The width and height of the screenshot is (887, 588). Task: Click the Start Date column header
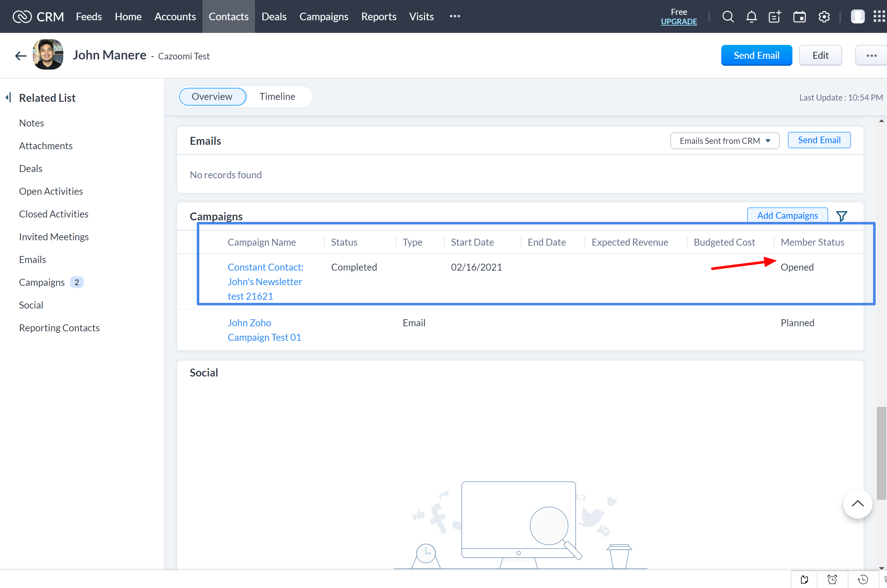point(472,242)
